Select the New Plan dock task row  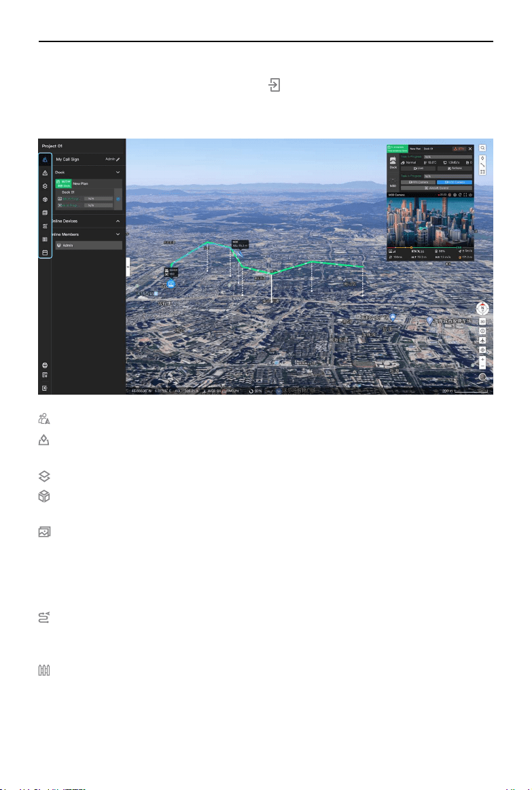point(88,184)
